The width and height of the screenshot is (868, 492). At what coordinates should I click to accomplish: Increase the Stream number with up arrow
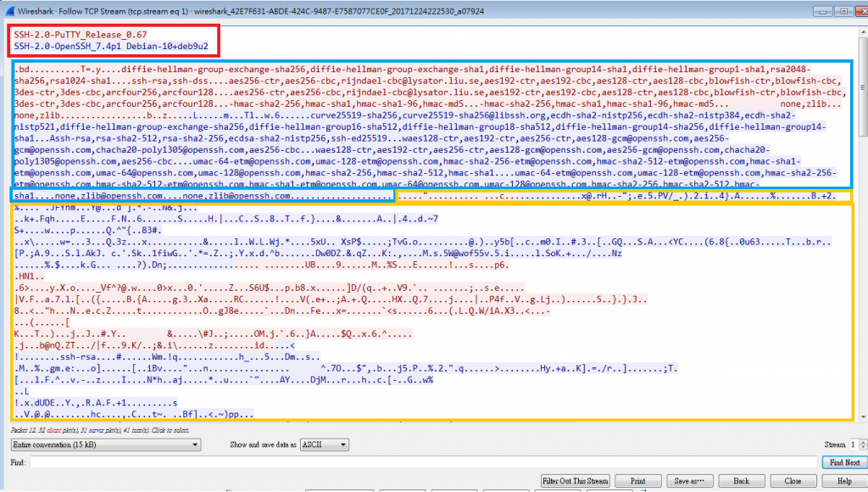pos(863,442)
